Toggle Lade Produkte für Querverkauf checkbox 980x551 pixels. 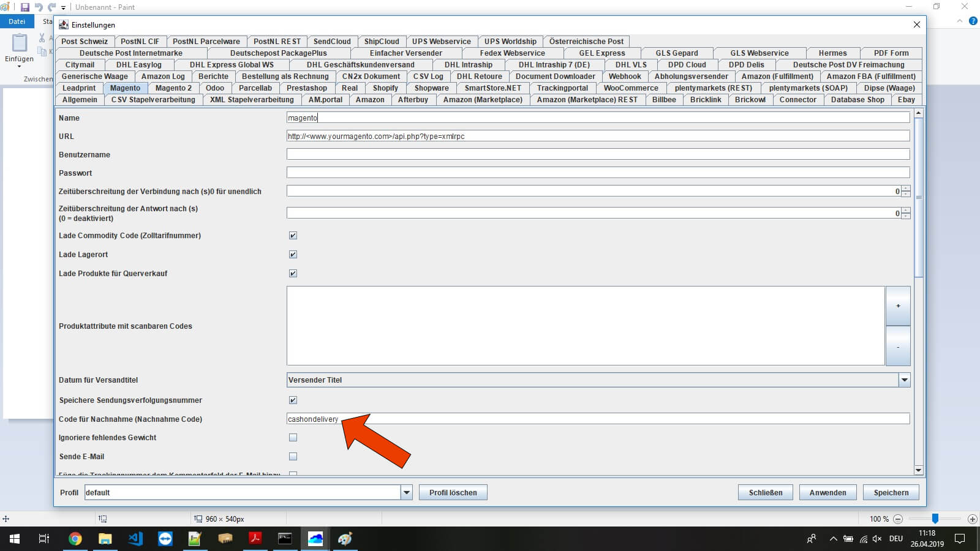click(293, 274)
